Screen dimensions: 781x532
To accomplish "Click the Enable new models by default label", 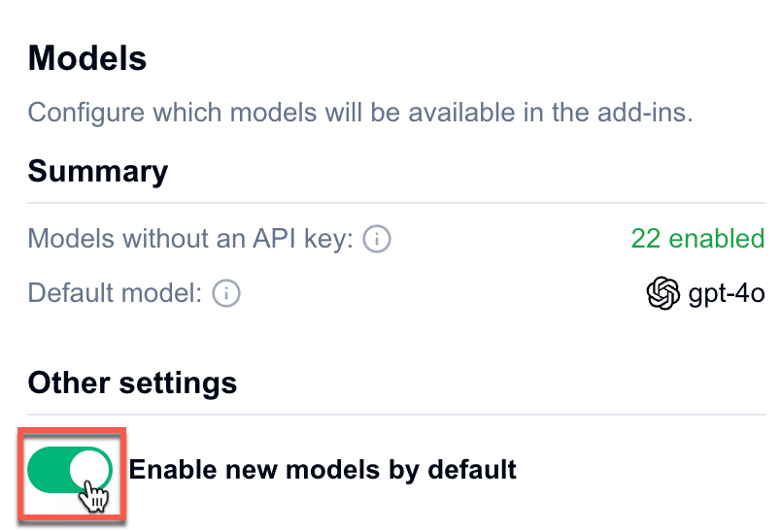I will tap(323, 471).
